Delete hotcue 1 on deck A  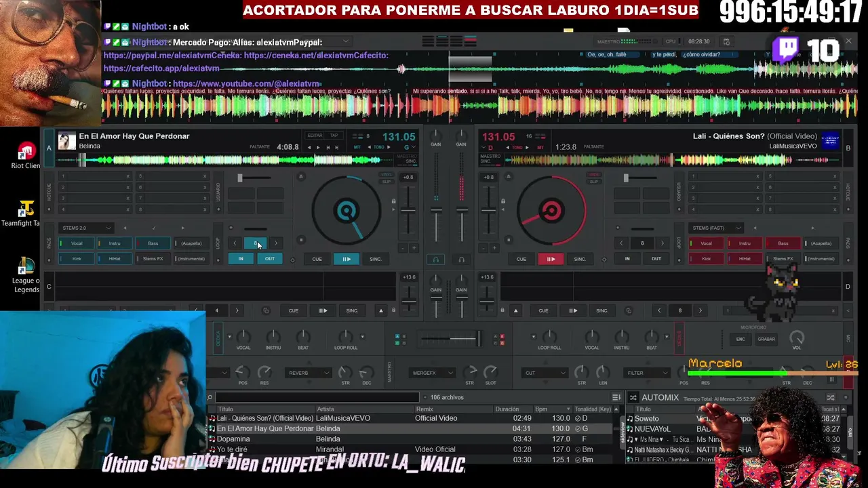click(127, 176)
